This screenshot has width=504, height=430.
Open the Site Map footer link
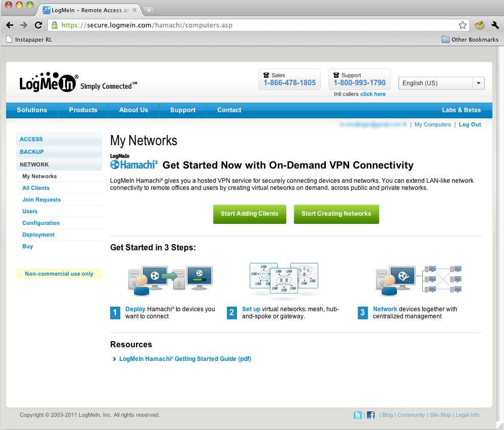(441, 415)
